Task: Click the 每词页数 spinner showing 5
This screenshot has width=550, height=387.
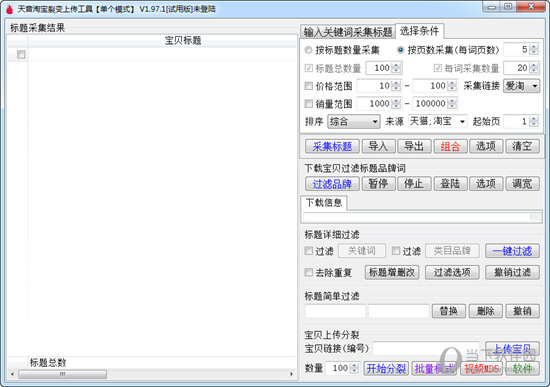Action: click(521, 49)
